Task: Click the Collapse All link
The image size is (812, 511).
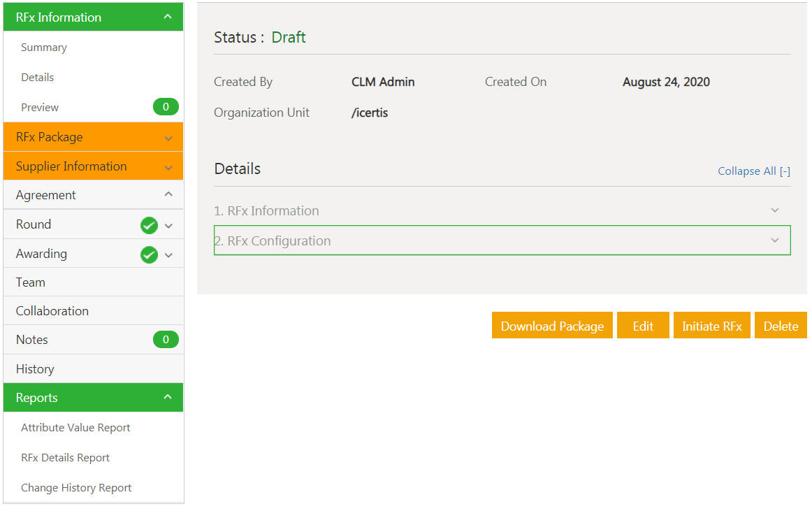Action: click(x=753, y=171)
